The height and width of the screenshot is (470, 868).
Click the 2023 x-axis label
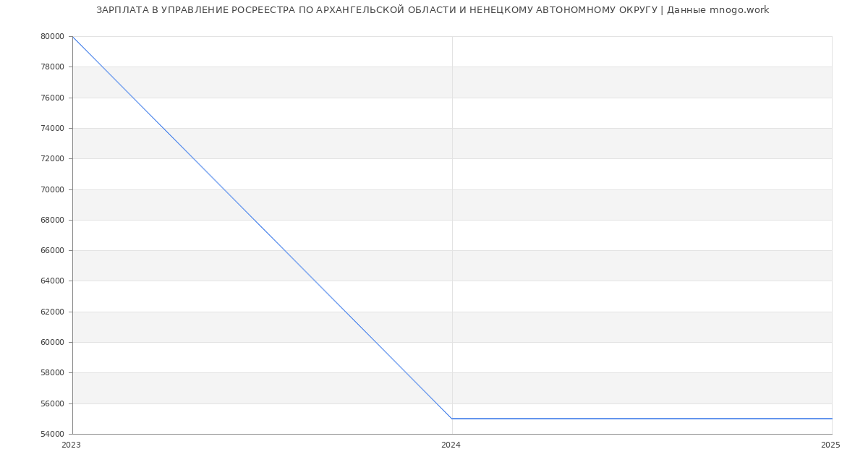[72, 445]
